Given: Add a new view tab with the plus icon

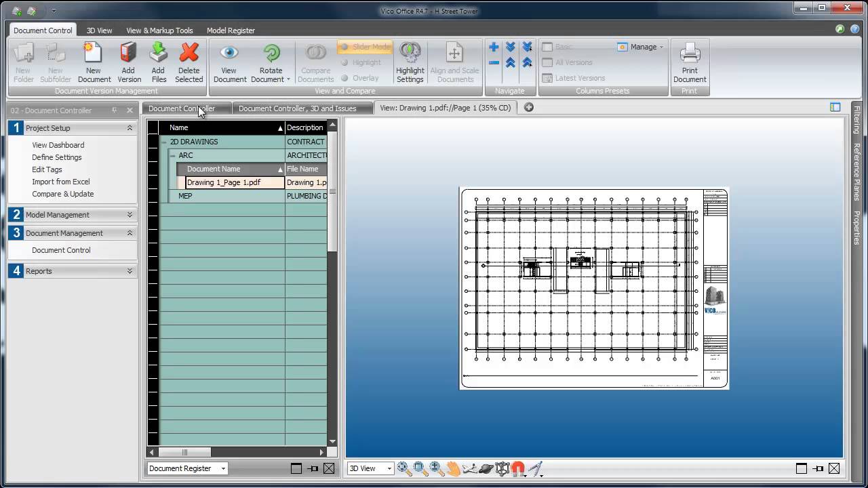Looking at the screenshot, I should click(529, 107).
